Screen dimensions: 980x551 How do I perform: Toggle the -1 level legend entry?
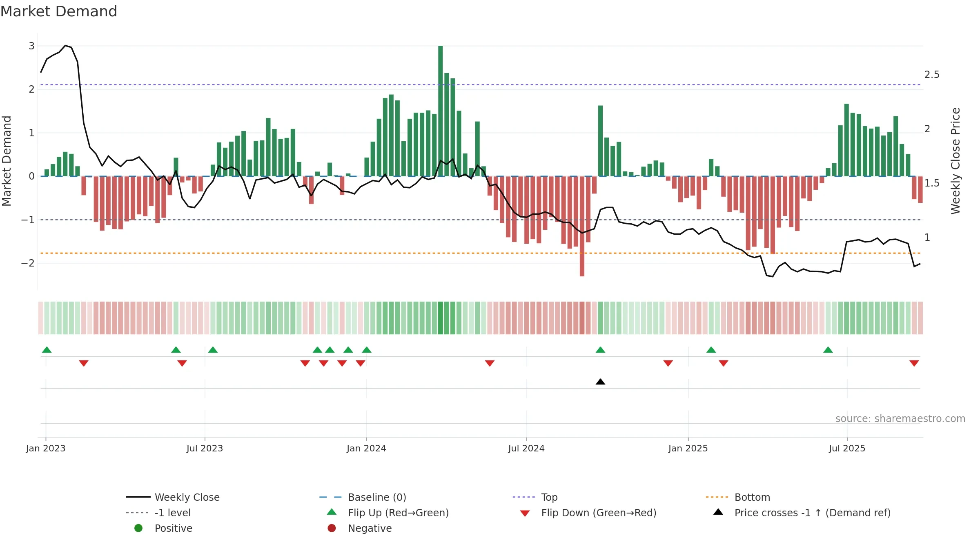pyautogui.click(x=158, y=513)
